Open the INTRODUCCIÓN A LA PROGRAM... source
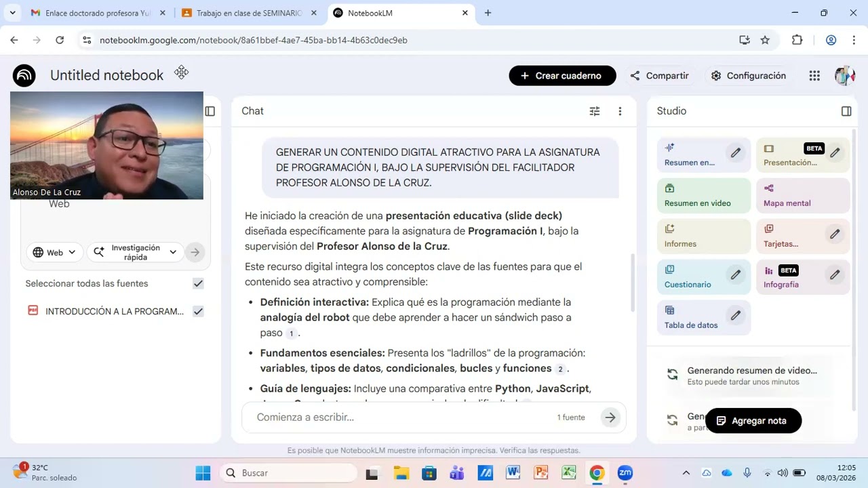 pos(115,312)
